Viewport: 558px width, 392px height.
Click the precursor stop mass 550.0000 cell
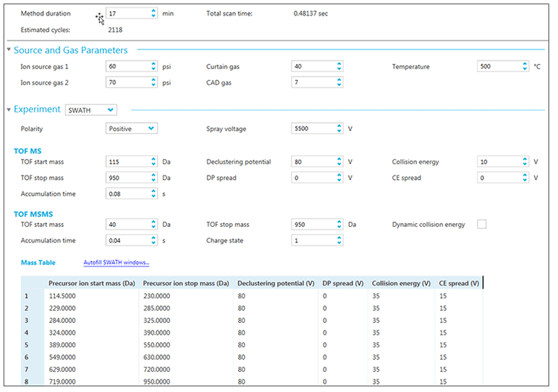161,346
